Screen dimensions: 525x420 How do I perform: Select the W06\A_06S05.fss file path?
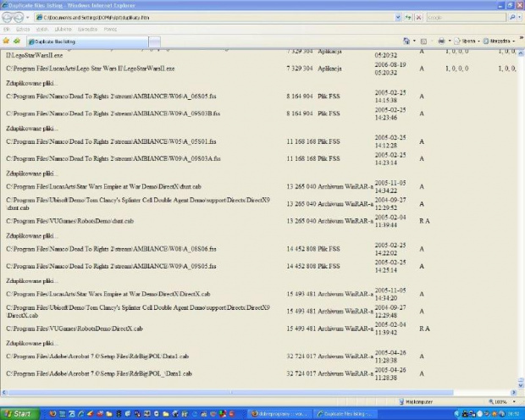111,97
